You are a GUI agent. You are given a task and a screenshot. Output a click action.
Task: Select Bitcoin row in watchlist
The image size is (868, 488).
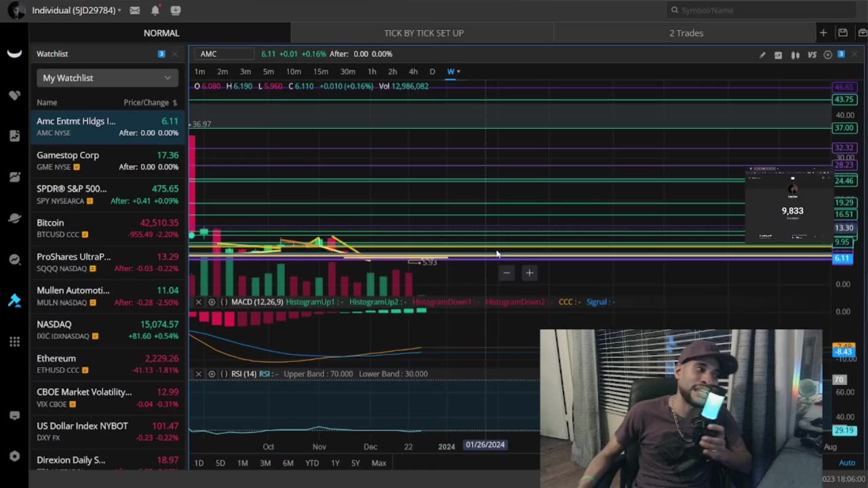107,228
